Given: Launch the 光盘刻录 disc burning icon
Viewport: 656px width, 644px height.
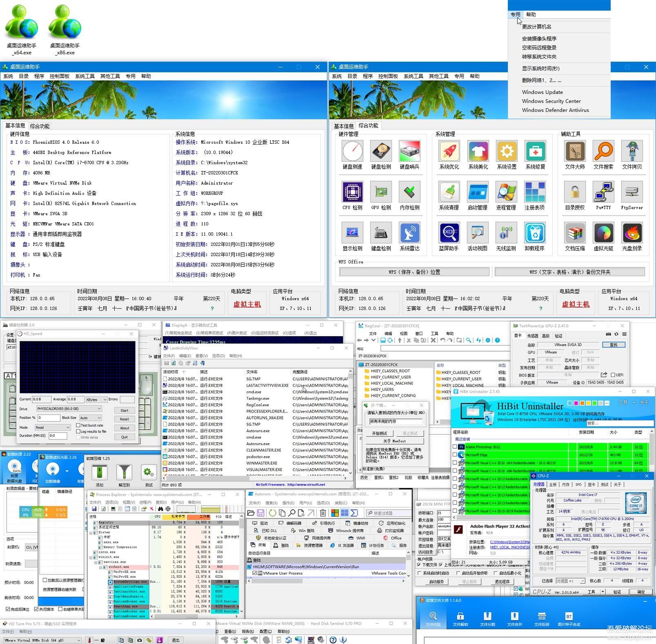Looking at the screenshot, I should tap(632, 233).
